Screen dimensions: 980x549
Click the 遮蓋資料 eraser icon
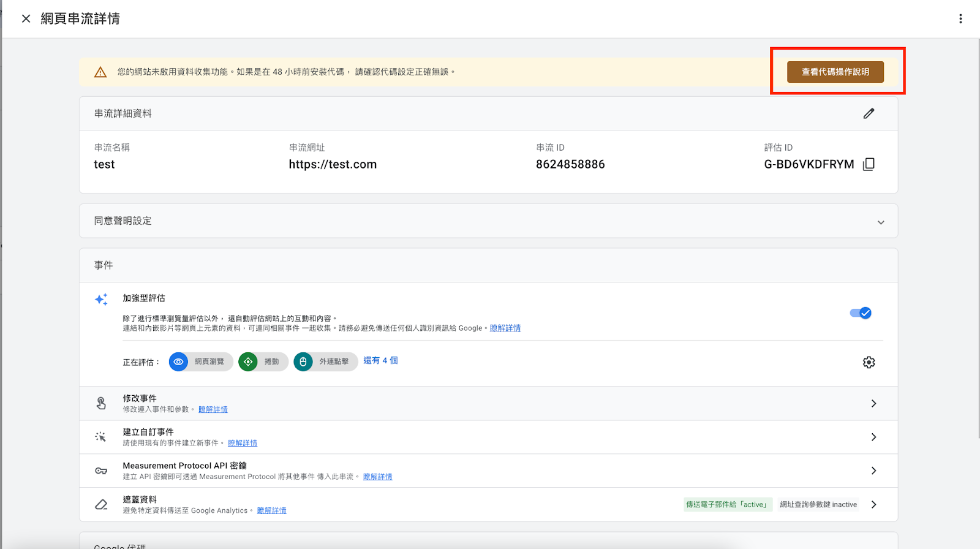tap(101, 504)
